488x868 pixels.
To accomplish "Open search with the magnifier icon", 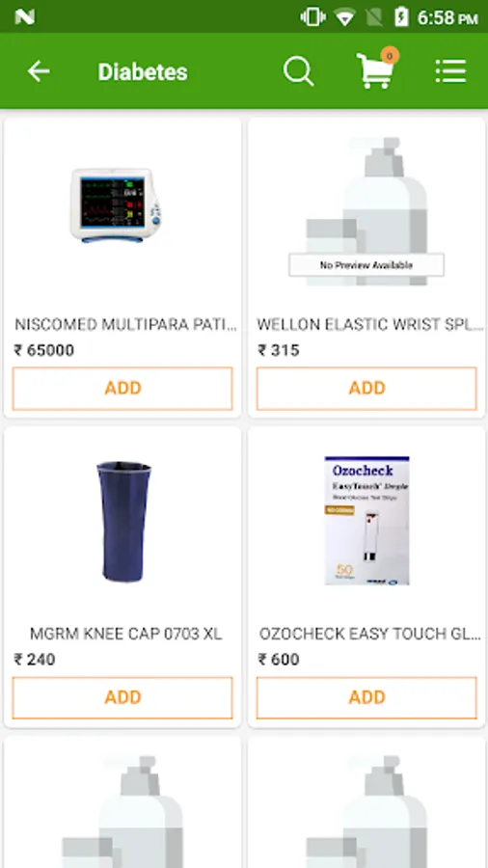I will [x=299, y=71].
